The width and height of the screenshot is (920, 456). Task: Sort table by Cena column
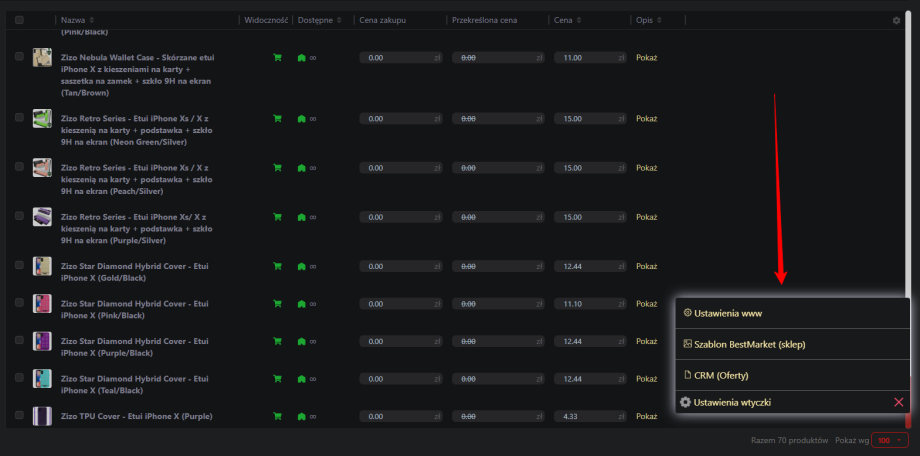click(x=566, y=20)
